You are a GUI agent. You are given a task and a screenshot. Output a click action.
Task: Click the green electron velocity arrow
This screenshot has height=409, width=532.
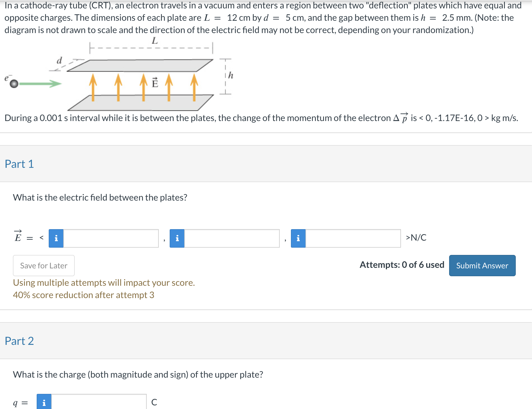pos(40,83)
